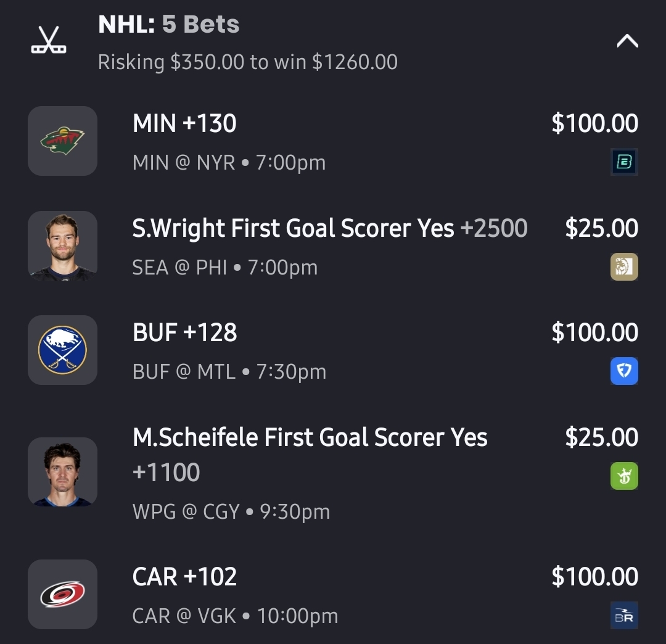The image size is (666, 644).
Task: Open M.Scheifele First Goal Scorer bet
Action: (x=310, y=438)
